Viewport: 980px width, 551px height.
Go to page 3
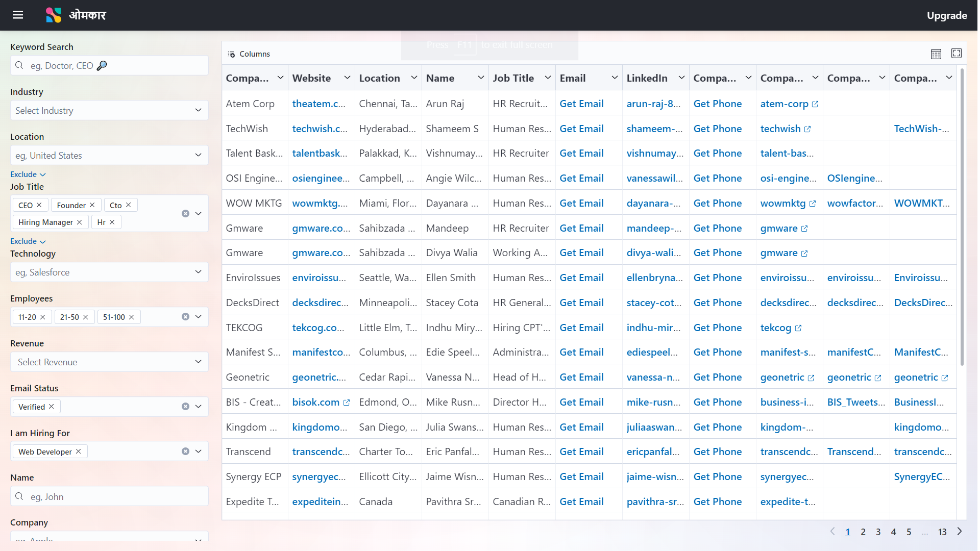coord(878,532)
